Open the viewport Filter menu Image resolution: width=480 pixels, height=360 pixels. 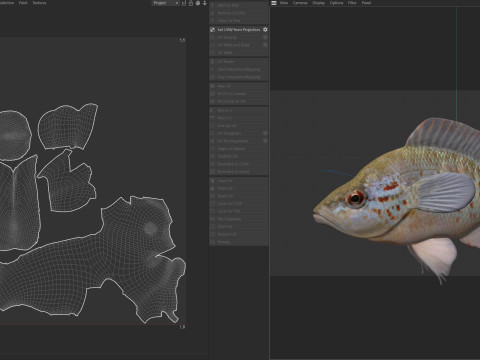click(x=352, y=3)
